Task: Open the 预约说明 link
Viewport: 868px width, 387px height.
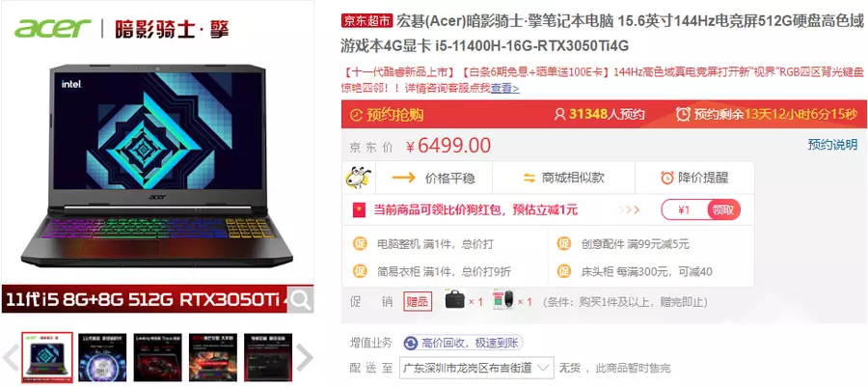Action: pyautogui.click(x=832, y=145)
